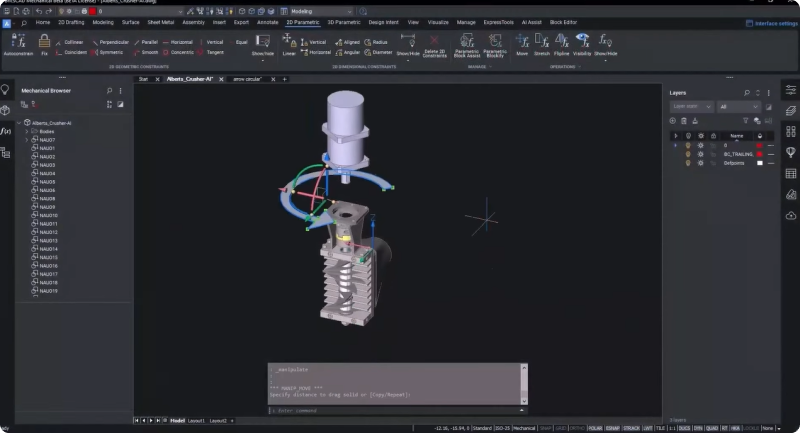Toggle SNAP in status bar
This screenshot has height=434, width=800.
(545, 428)
